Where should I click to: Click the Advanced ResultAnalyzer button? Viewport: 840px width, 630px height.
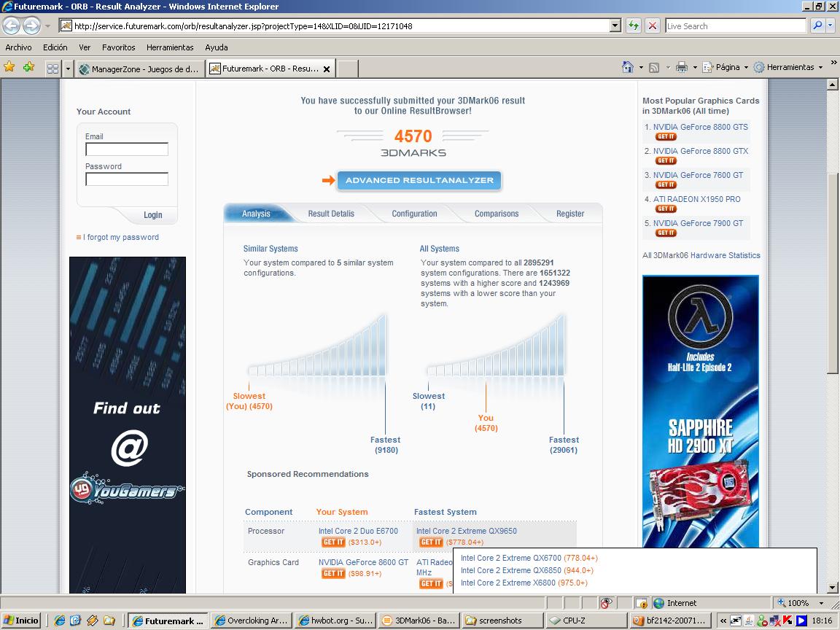(x=419, y=181)
